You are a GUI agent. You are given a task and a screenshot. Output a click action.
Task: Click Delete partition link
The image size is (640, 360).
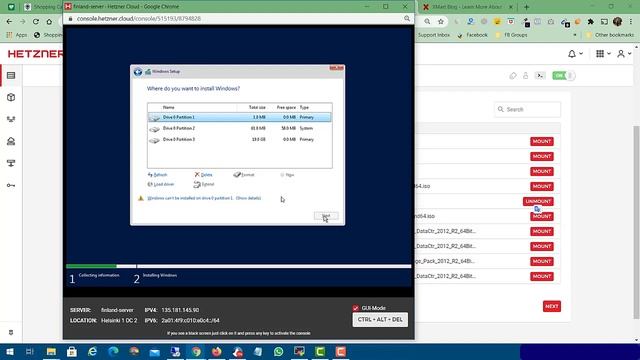tap(203, 175)
